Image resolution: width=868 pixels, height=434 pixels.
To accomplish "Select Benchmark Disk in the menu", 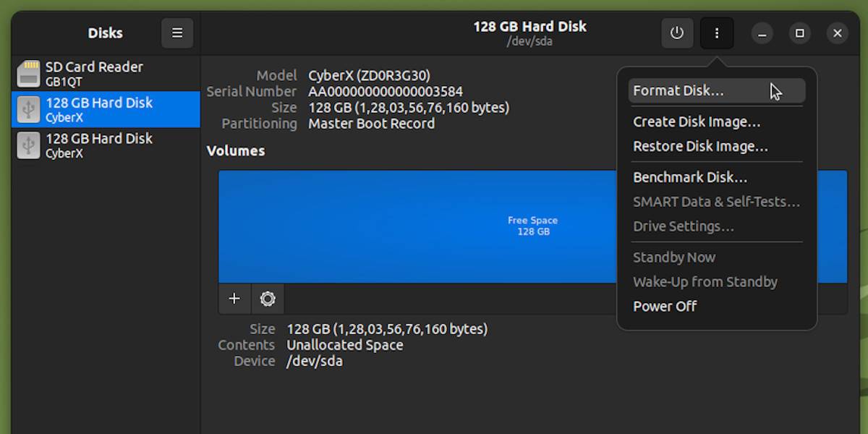I will click(x=690, y=176).
